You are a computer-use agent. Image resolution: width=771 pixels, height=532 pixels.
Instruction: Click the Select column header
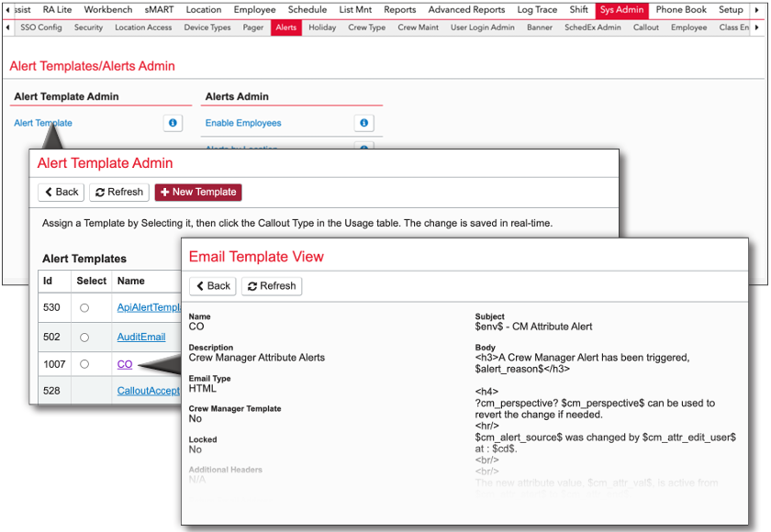point(92,281)
